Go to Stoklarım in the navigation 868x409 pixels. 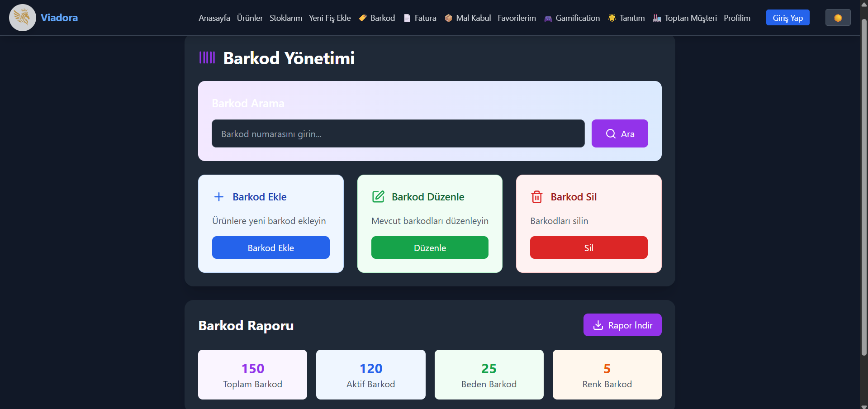tap(286, 18)
